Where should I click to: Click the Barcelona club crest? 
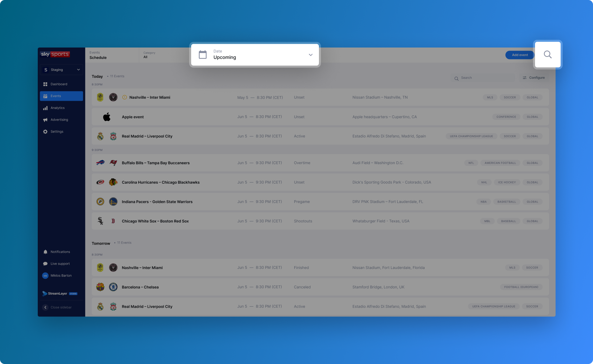click(100, 287)
